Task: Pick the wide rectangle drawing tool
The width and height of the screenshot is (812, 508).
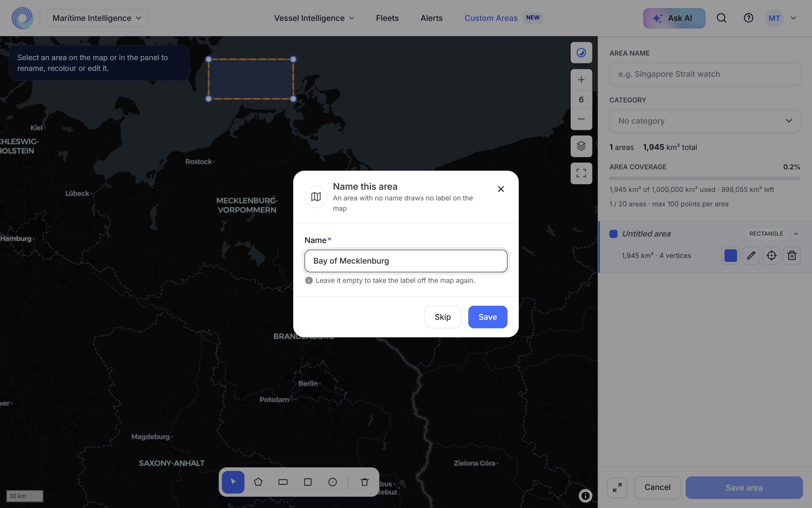Action: 283,482
